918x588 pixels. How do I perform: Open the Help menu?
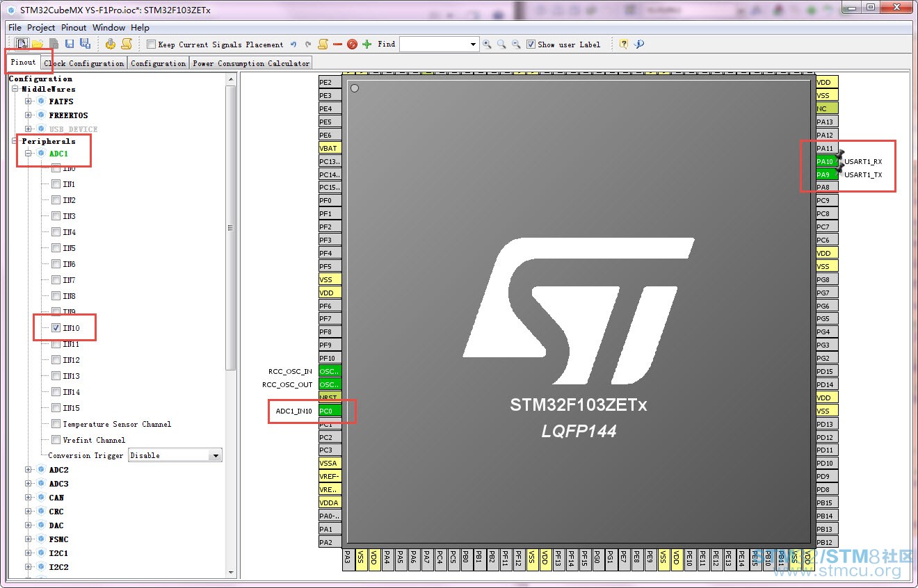[x=140, y=28]
